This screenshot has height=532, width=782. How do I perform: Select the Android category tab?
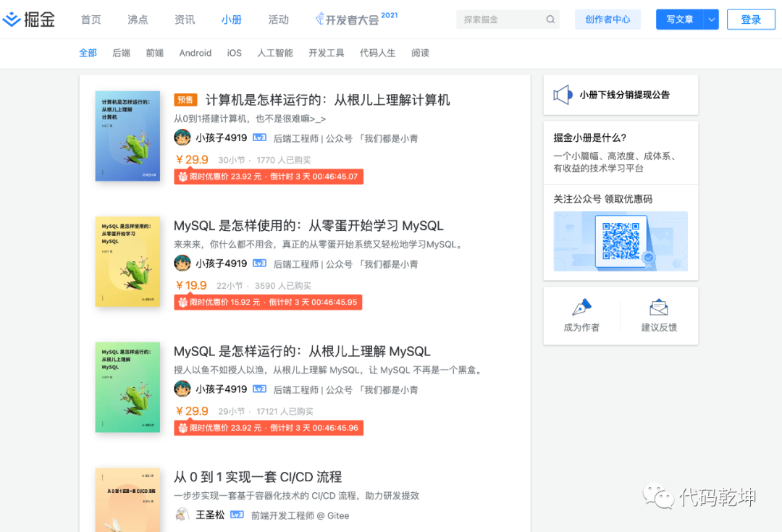pos(195,53)
